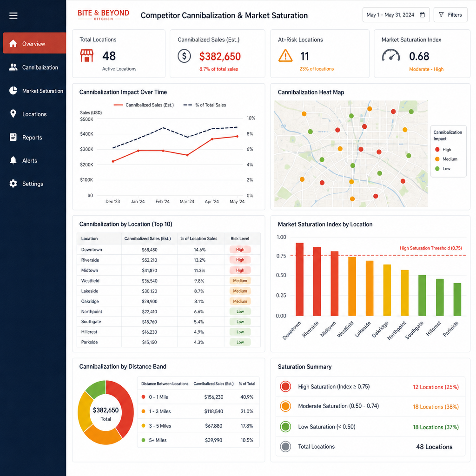Click the $18,760 Southgate value
This screenshot has width=476, height=476.
150,322
